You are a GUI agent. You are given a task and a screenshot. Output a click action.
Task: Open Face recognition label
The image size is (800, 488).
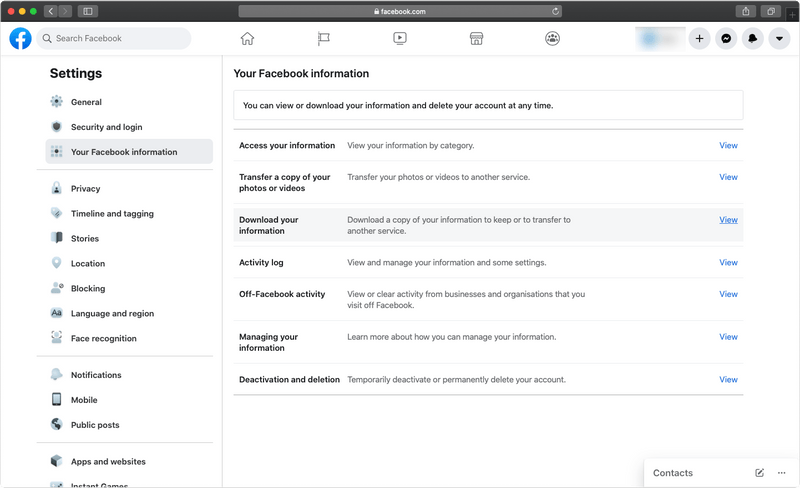[x=104, y=338]
